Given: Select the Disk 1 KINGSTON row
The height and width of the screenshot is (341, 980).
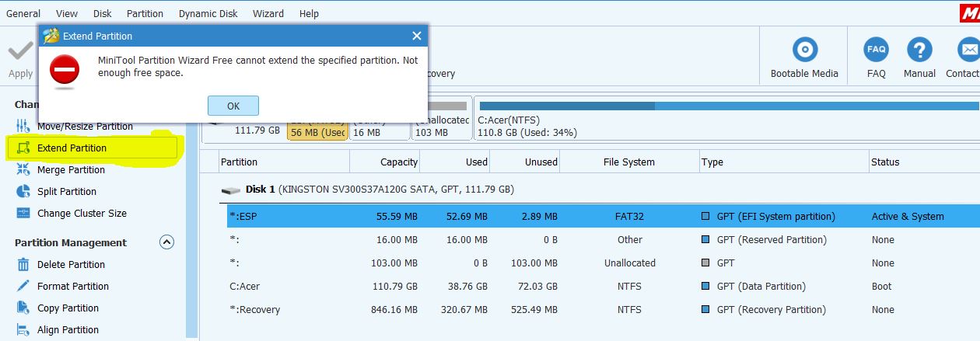Looking at the screenshot, I should (x=599, y=189).
